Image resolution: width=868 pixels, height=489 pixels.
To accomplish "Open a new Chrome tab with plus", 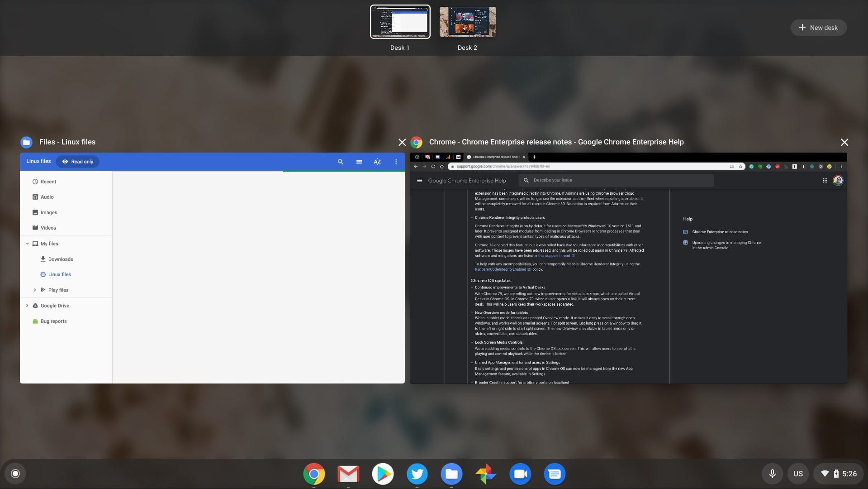I will [x=534, y=157].
